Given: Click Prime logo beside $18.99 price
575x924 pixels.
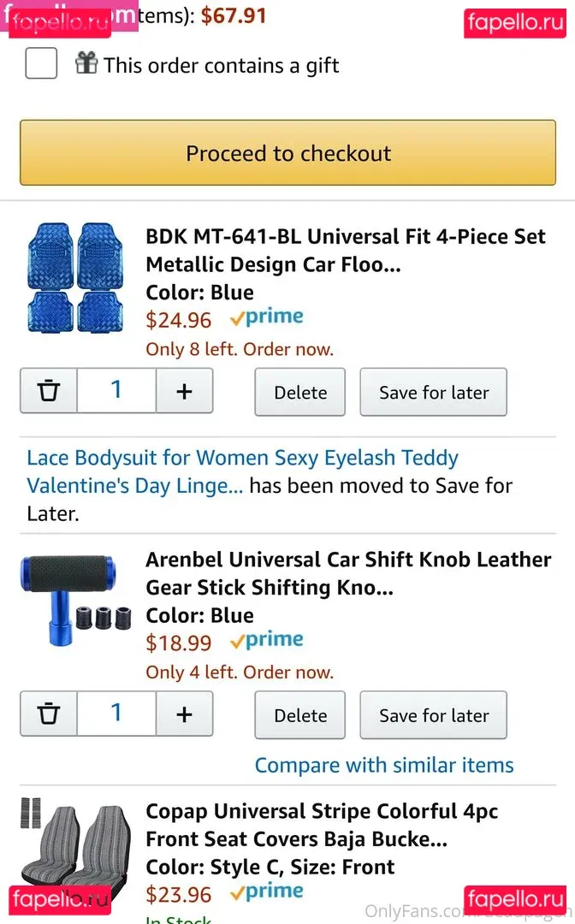Looking at the screenshot, I should (x=266, y=641).
